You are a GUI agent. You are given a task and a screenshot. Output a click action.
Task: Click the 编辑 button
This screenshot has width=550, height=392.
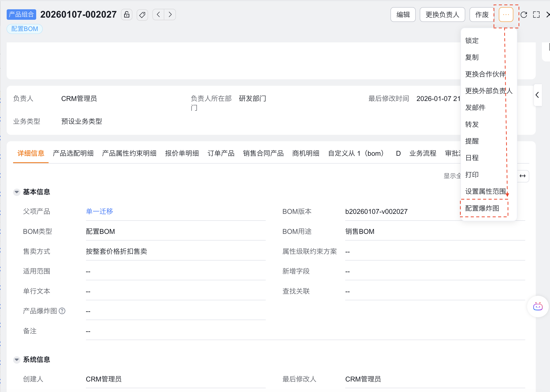[x=403, y=15]
